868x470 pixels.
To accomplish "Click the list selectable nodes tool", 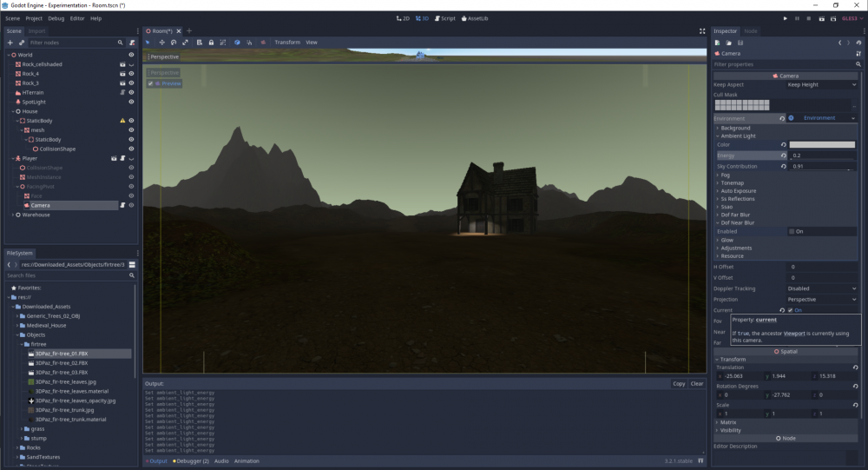I will coord(200,42).
